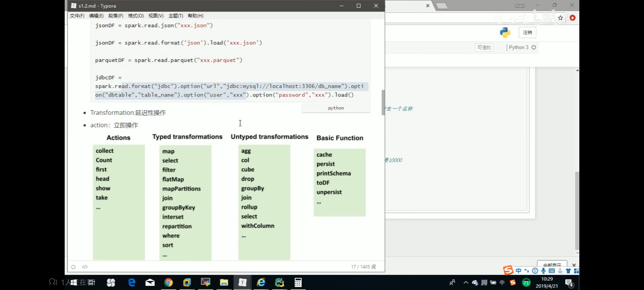Open code block language selector showing python
644x290 pixels.
coord(336,108)
